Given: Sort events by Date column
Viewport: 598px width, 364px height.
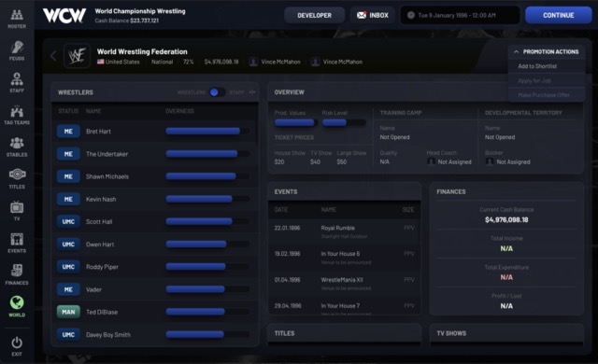Looking at the screenshot, I should pyautogui.click(x=281, y=210).
